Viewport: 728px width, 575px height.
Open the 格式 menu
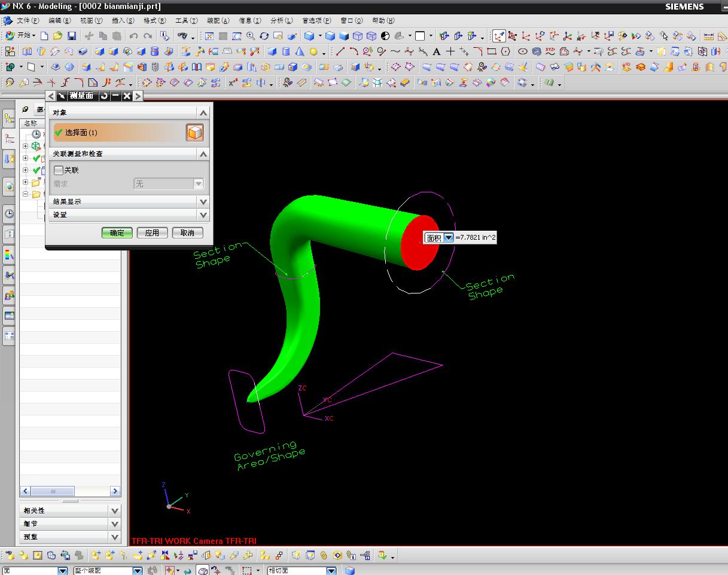point(154,21)
